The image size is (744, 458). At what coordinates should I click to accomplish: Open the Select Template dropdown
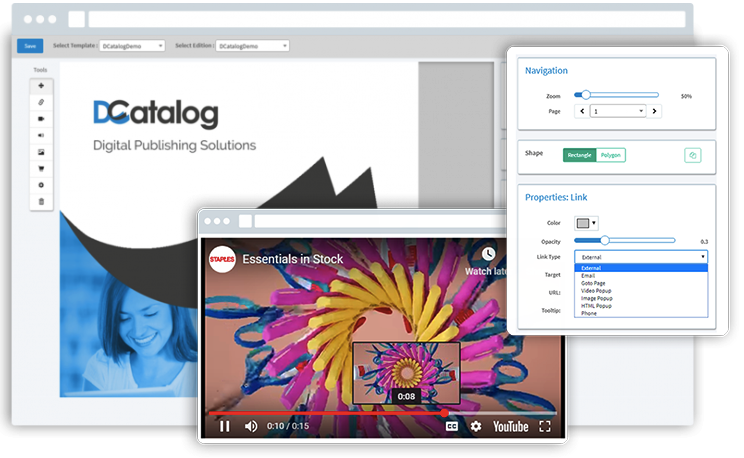click(x=132, y=46)
